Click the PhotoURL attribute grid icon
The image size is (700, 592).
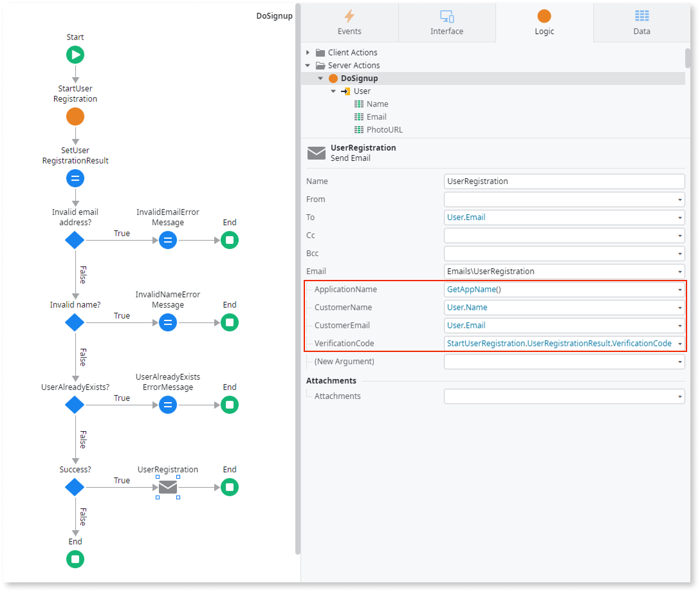(x=359, y=130)
